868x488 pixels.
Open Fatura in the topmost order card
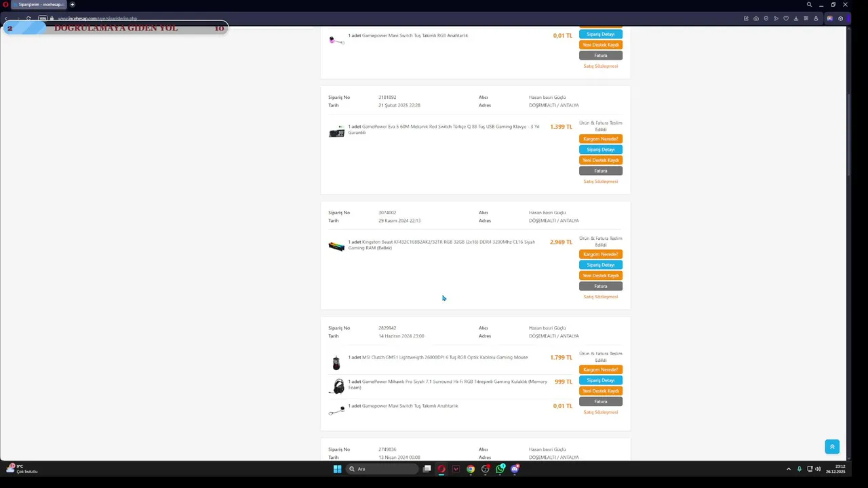(601, 56)
